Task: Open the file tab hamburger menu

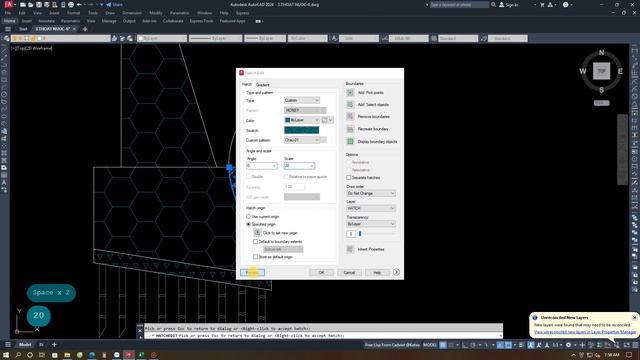Action: point(8,29)
